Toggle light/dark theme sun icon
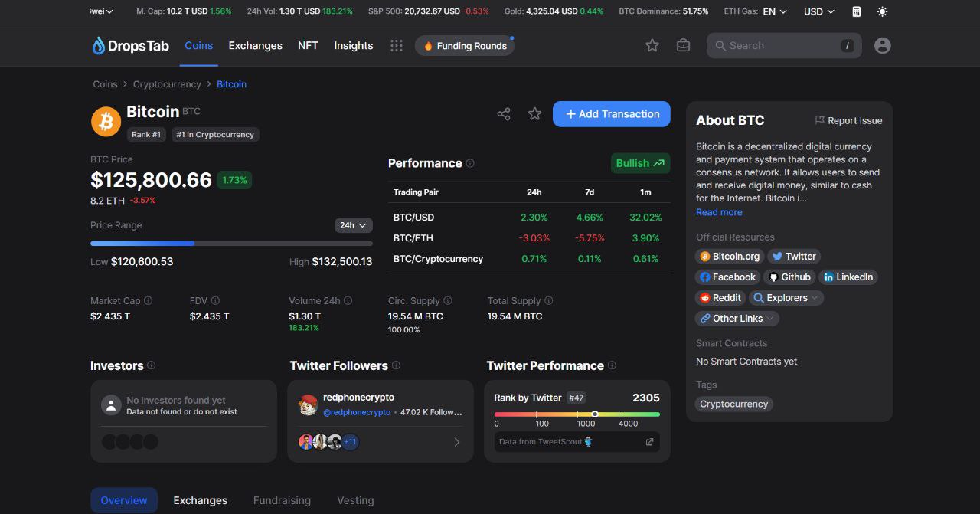Screen dimensions: 980x514 tap(883, 11)
